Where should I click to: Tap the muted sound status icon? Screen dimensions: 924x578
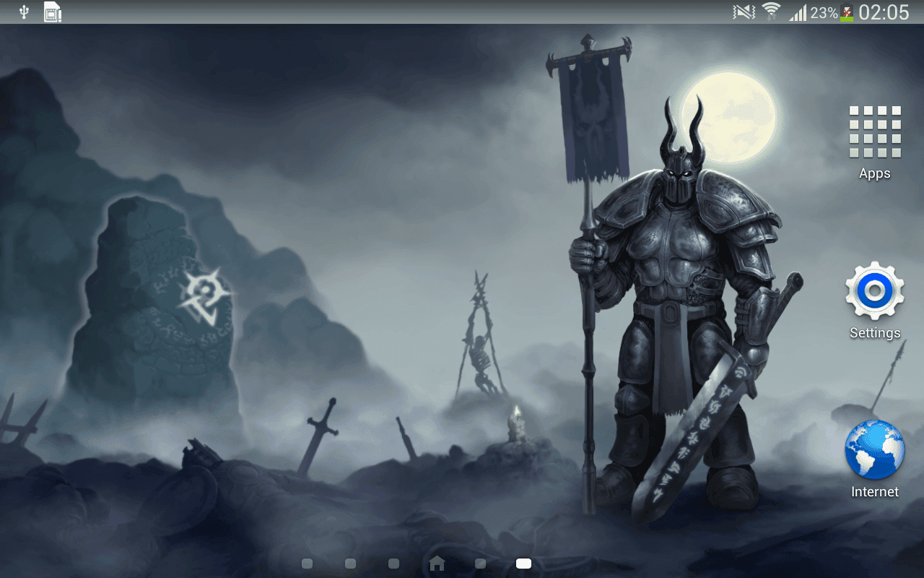tap(744, 12)
